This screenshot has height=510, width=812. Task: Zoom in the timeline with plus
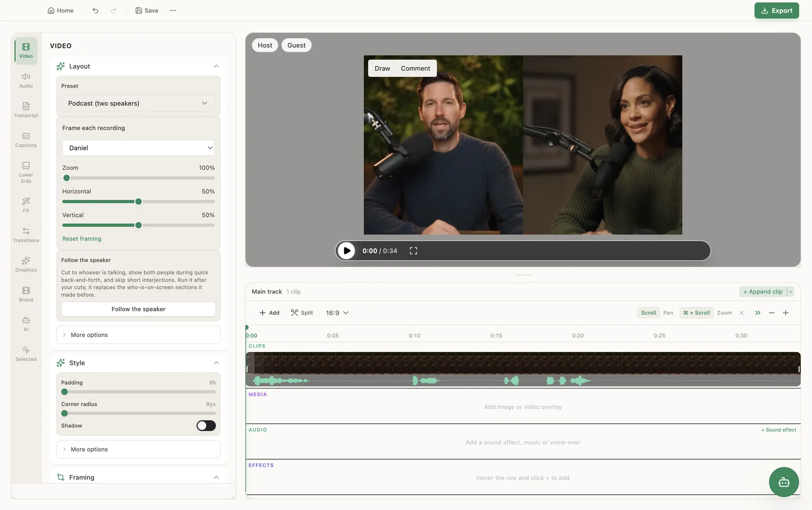coord(786,313)
